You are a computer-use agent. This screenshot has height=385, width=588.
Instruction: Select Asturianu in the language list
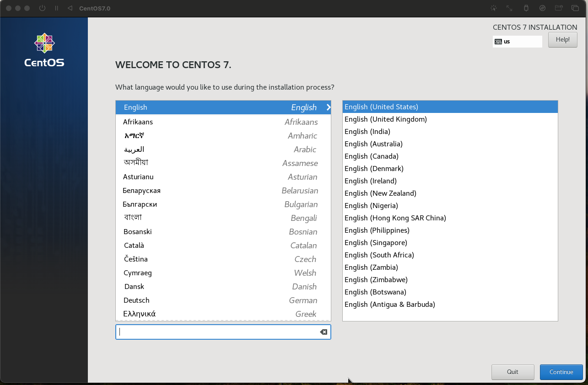pos(223,177)
